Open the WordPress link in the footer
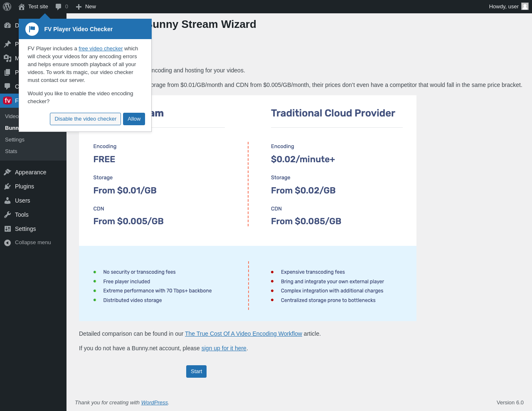This screenshot has height=411, width=532. point(155,403)
